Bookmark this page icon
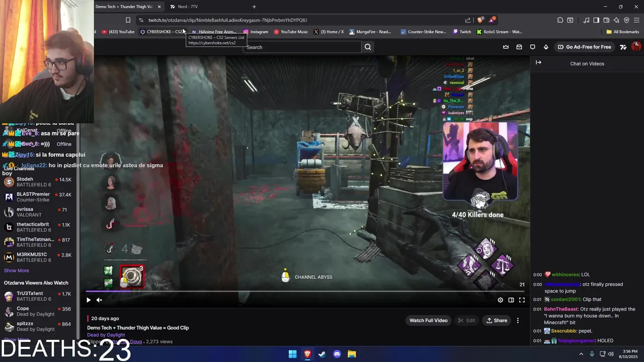 [128, 20]
